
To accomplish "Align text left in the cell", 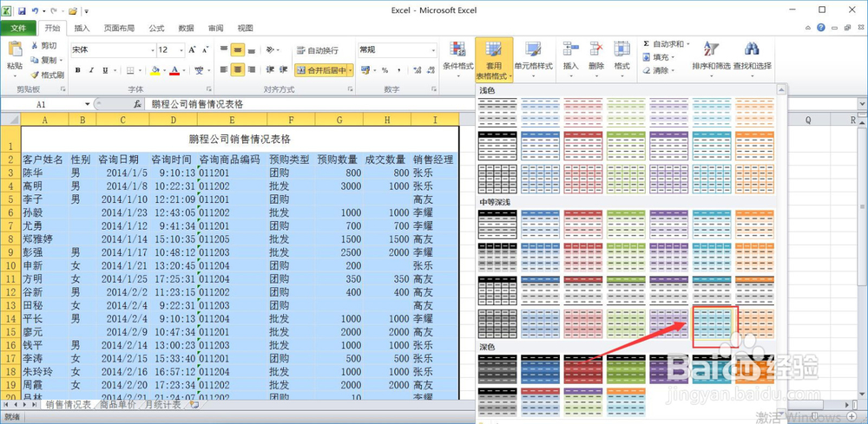I will (224, 69).
